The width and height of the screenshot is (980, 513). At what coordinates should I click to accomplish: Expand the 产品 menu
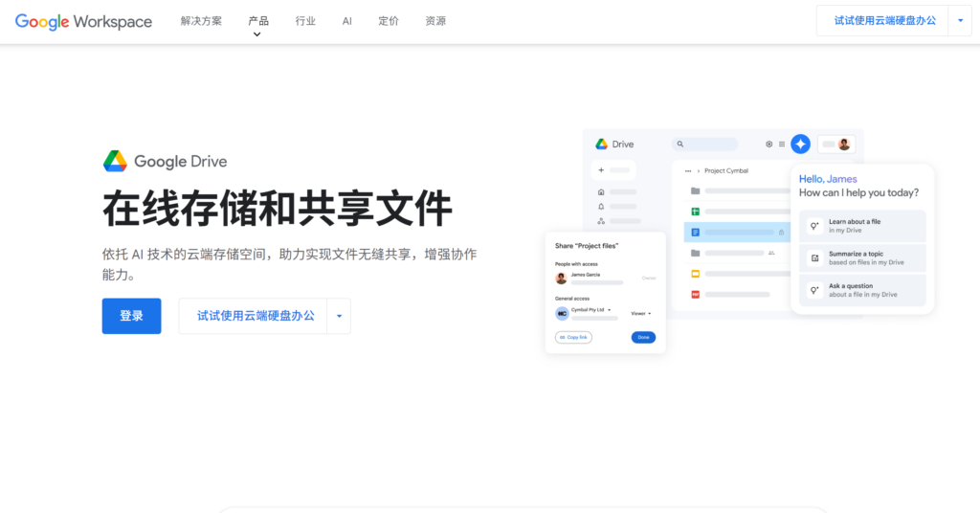click(x=257, y=21)
